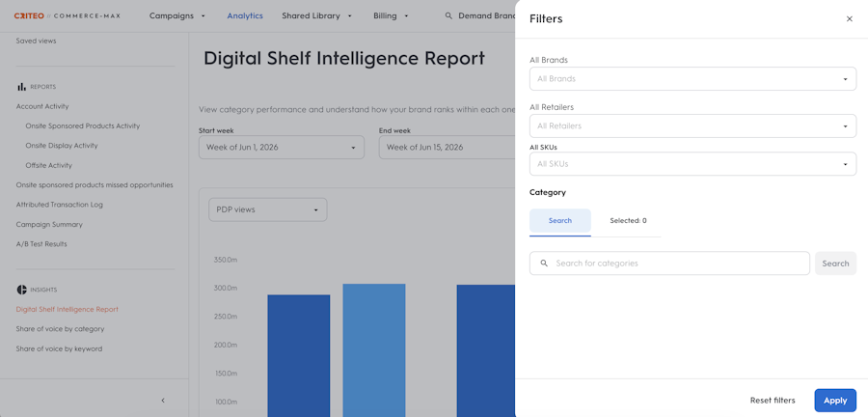Click the Digital Shelf Intelligence Report heading
Image resolution: width=868 pixels, height=417 pixels.
344,58
